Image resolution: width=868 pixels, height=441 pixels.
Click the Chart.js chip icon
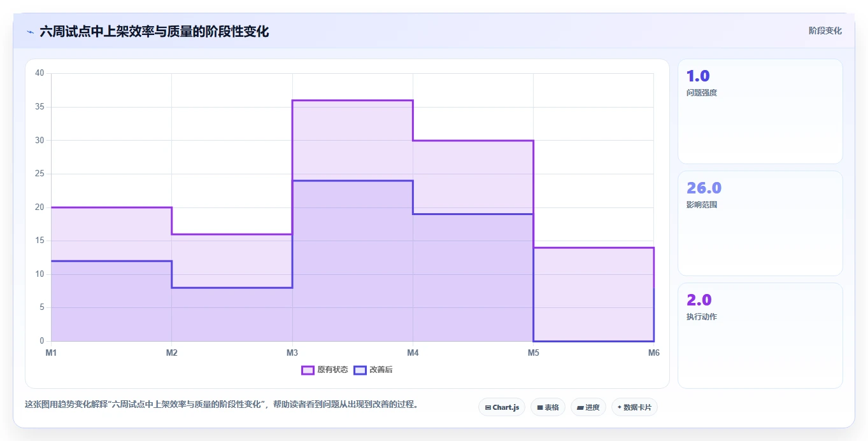click(488, 407)
